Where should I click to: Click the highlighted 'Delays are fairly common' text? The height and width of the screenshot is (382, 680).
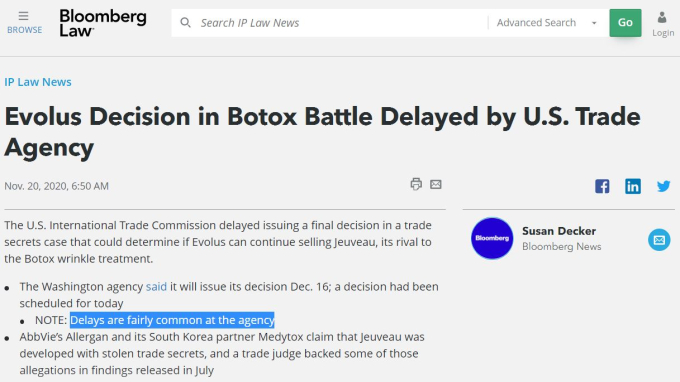pos(172,320)
